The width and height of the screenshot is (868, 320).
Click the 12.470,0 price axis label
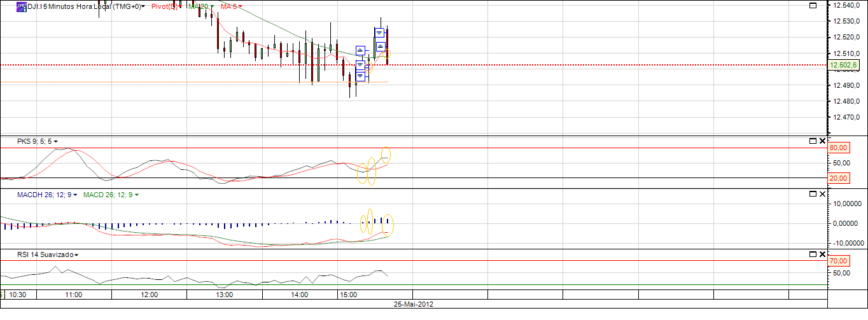pos(846,117)
